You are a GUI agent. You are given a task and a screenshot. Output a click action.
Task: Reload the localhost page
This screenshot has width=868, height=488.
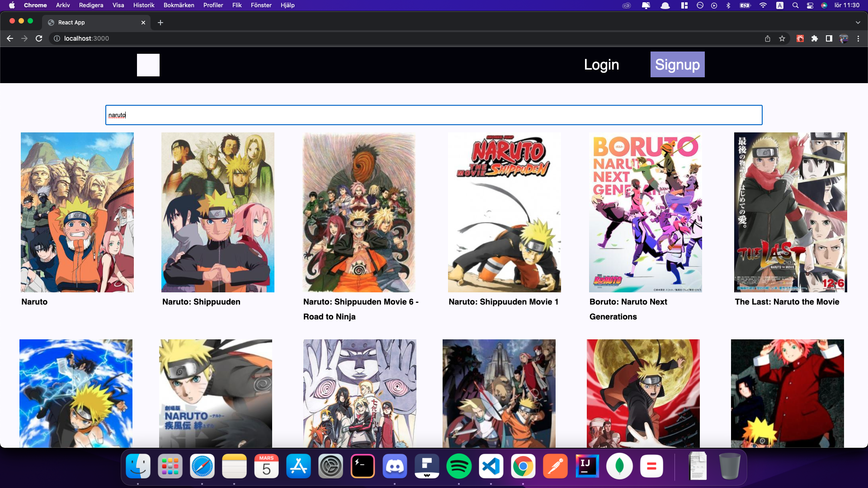(39, 38)
